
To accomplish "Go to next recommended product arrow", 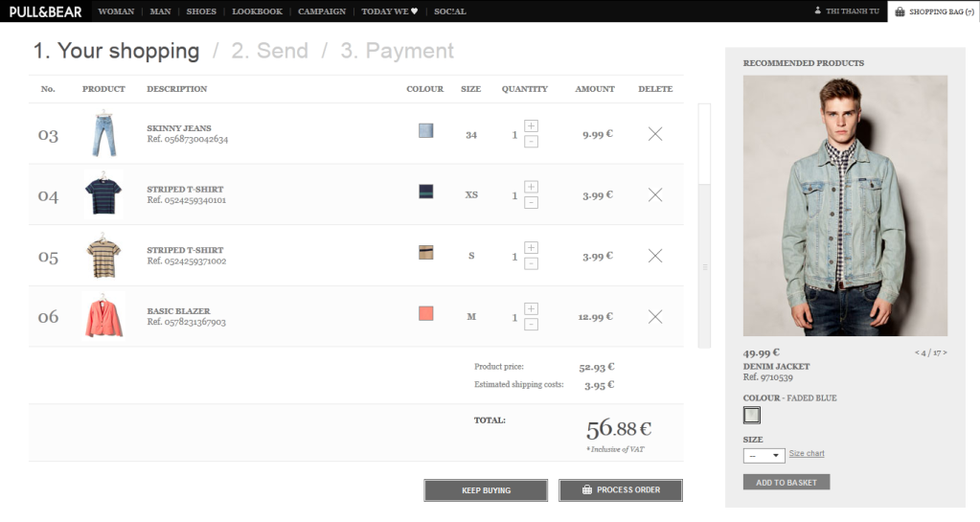I will [x=946, y=353].
